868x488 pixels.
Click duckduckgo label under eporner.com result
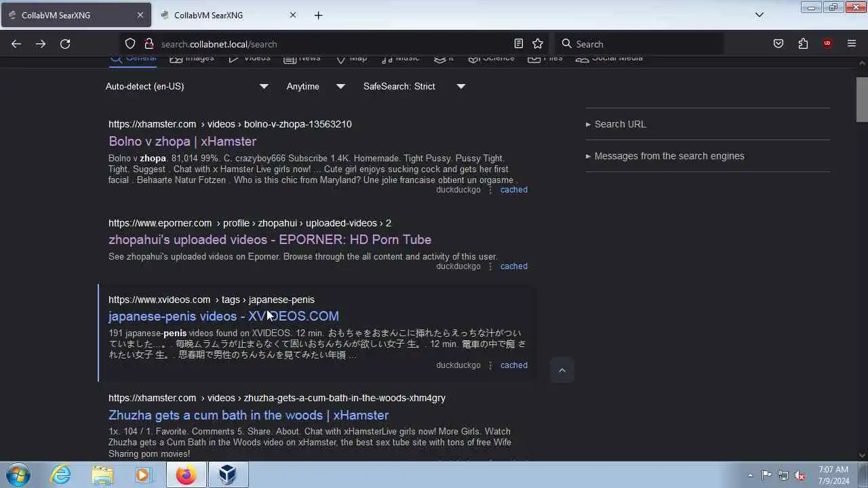(458, 266)
